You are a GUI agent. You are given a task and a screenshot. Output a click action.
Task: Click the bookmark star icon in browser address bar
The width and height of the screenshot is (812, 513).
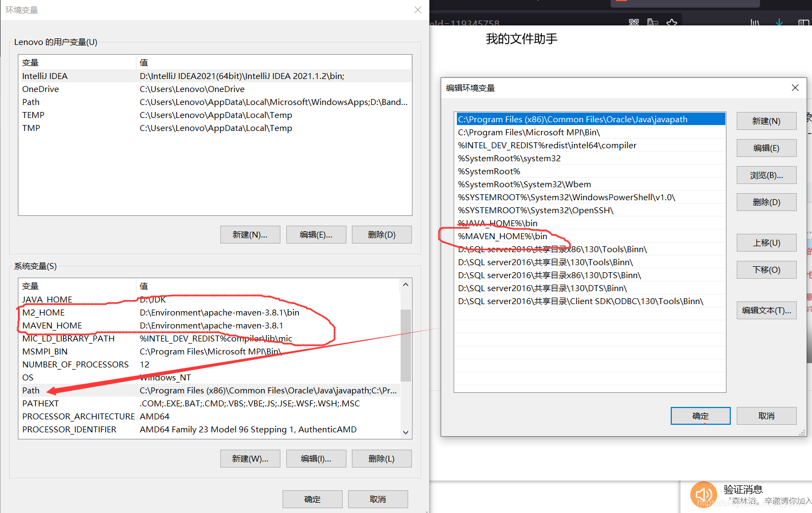click(672, 23)
